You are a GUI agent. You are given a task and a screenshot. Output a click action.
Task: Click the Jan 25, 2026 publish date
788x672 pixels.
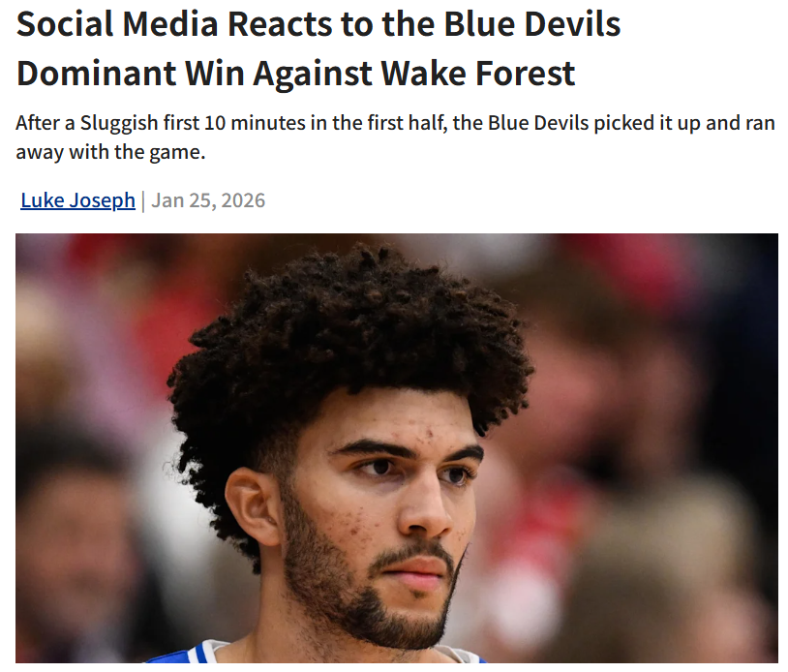(x=208, y=200)
